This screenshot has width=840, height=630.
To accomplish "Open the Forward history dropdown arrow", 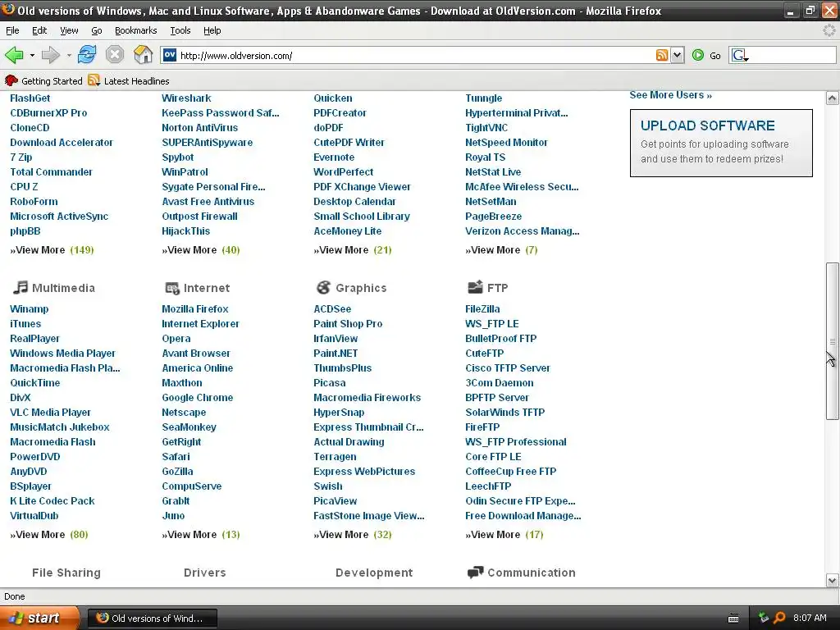I will pyautogui.click(x=69, y=55).
